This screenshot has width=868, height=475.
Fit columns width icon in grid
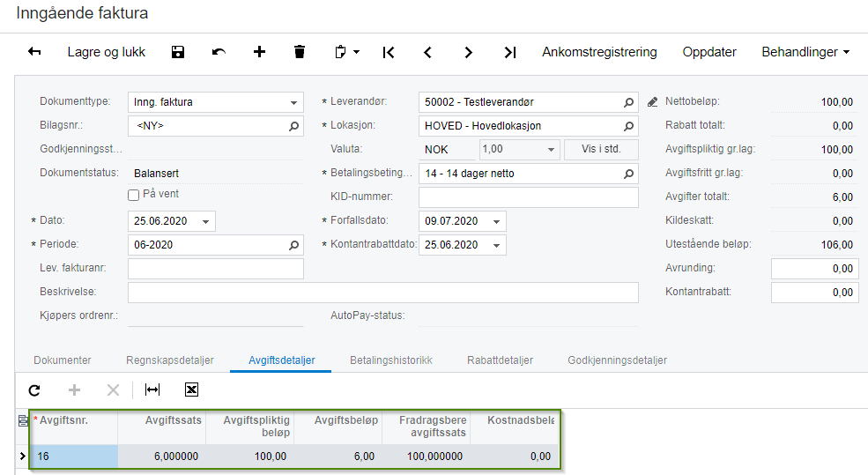coord(152,390)
